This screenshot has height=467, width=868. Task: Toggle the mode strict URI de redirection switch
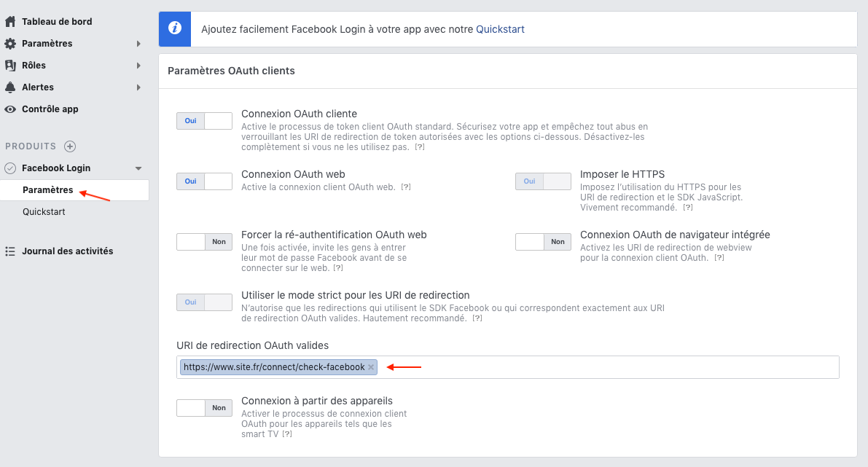(204, 302)
